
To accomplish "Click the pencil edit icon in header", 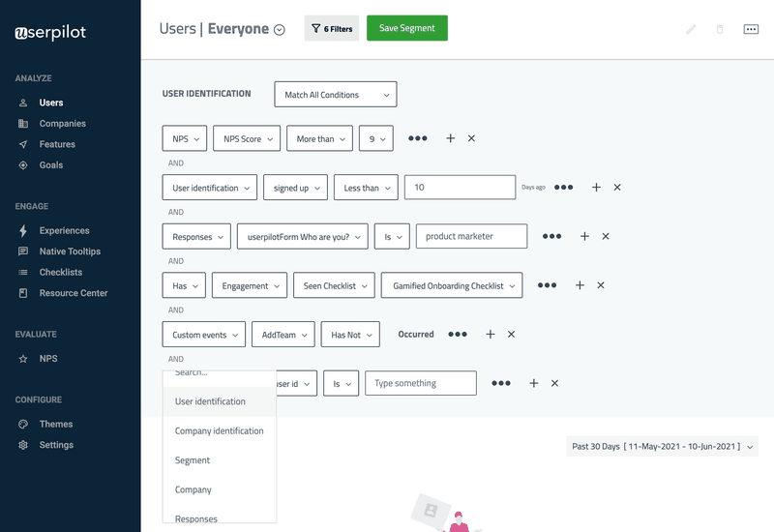I will pos(691,29).
